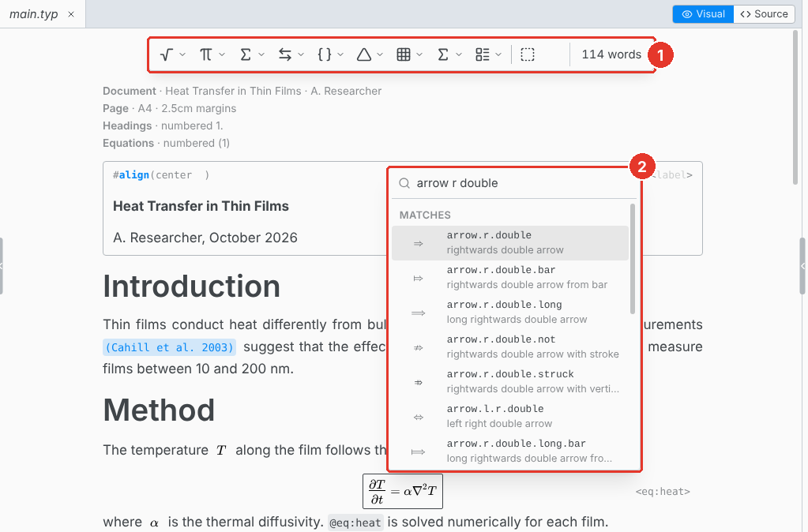Viewport: 808px width, 532px height.
Task: Focus the symbol search field
Action: click(515, 183)
